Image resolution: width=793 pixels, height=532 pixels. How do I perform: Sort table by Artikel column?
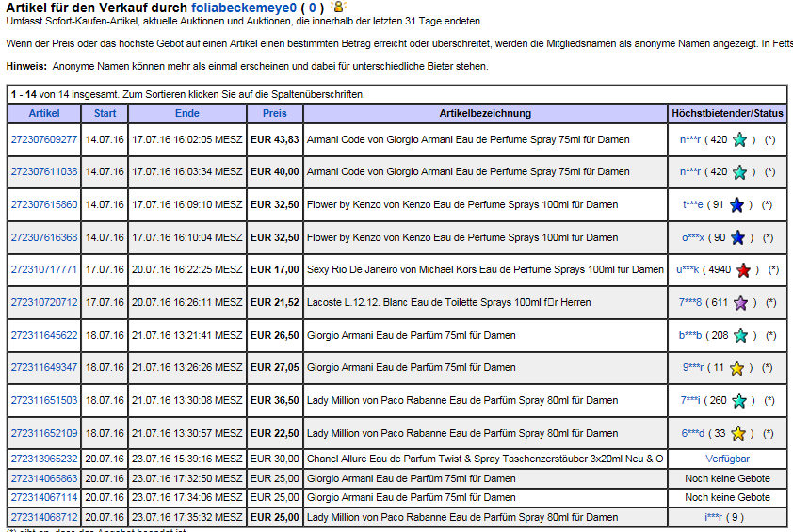click(44, 113)
